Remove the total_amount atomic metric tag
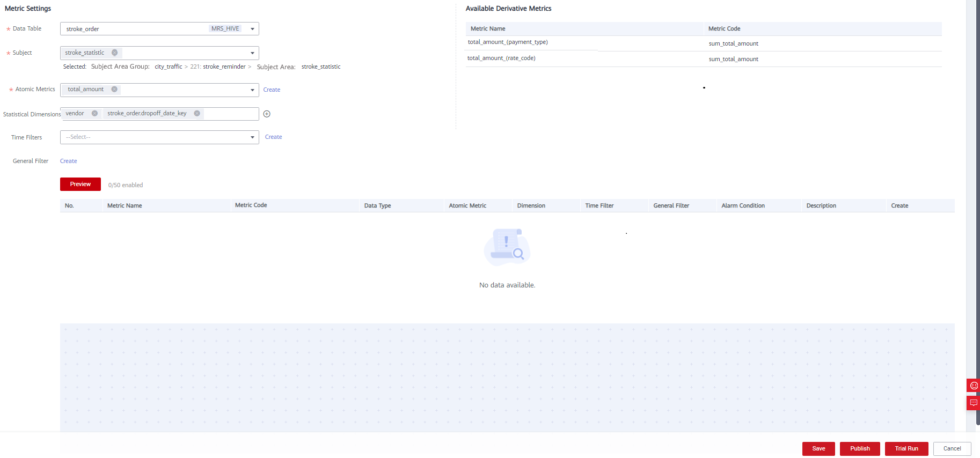Image resolution: width=980 pixels, height=458 pixels. click(114, 90)
